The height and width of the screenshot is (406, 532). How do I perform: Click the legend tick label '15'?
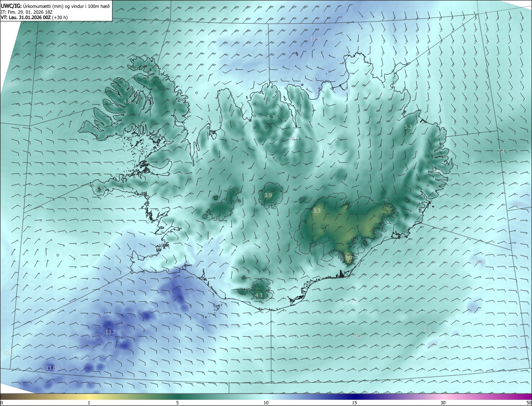pos(355,403)
